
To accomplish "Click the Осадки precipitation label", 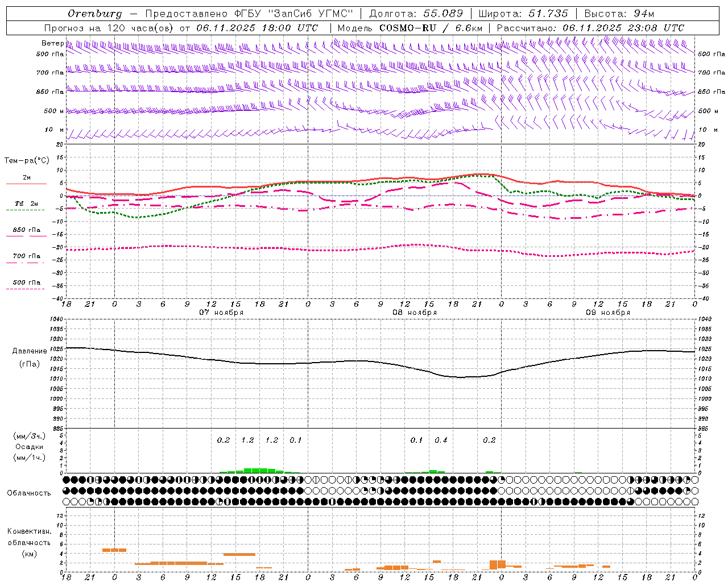I will (x=30, y=447).
